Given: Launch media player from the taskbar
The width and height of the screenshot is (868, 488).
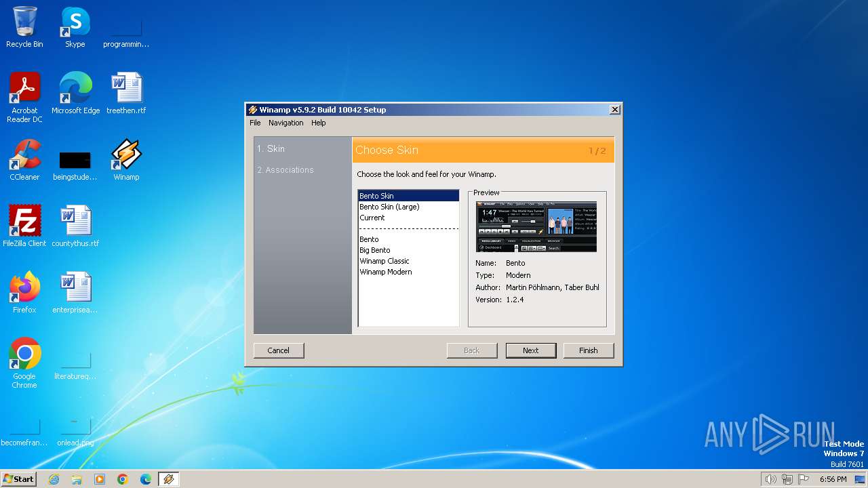Looking at the screenshot, I should [100, 479].
